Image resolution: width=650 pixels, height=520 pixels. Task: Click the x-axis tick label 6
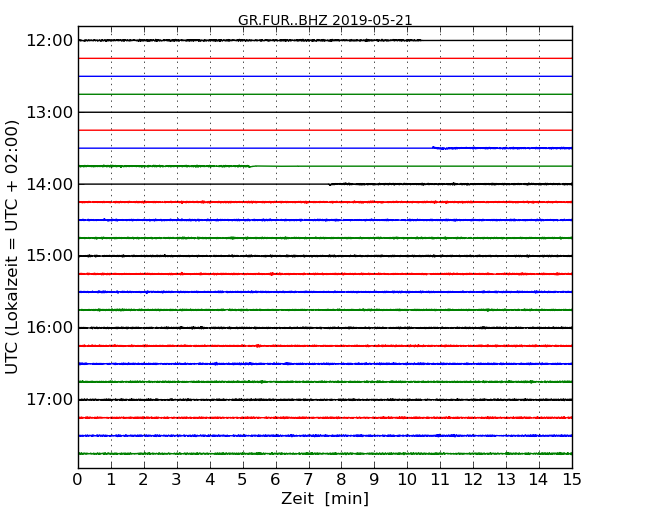(276, 480)
